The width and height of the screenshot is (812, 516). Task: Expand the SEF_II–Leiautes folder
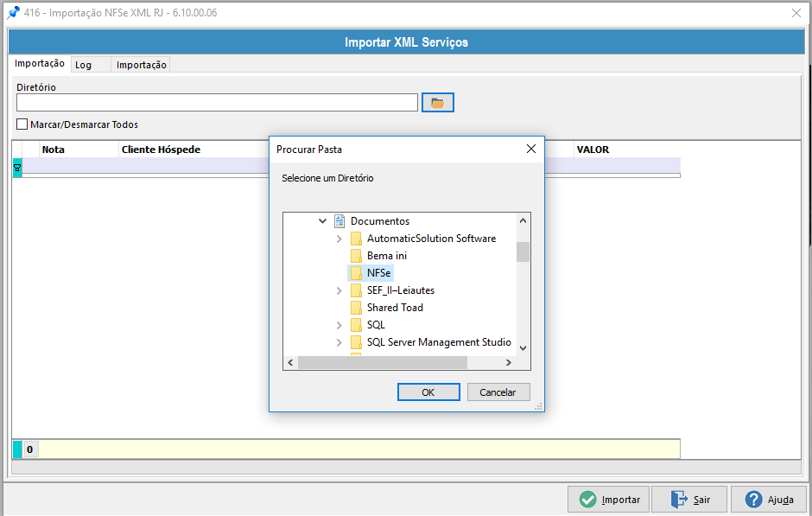click(x=339, y=290)
